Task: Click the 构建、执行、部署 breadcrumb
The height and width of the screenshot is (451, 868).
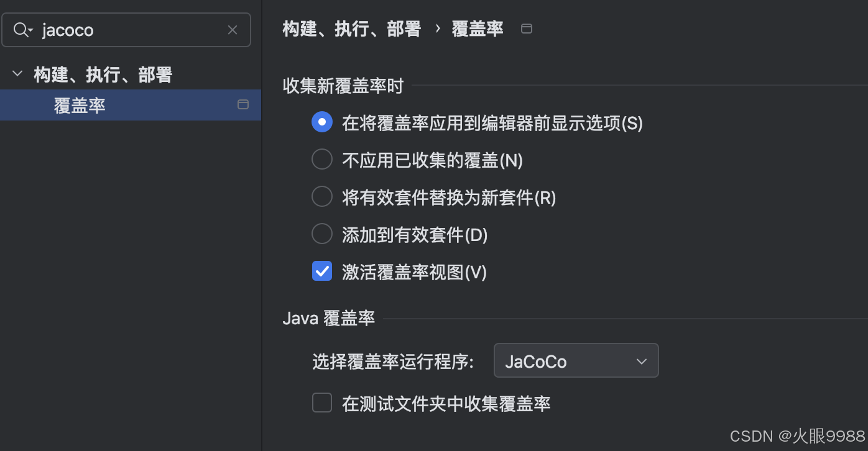Action: coord(352,29)
